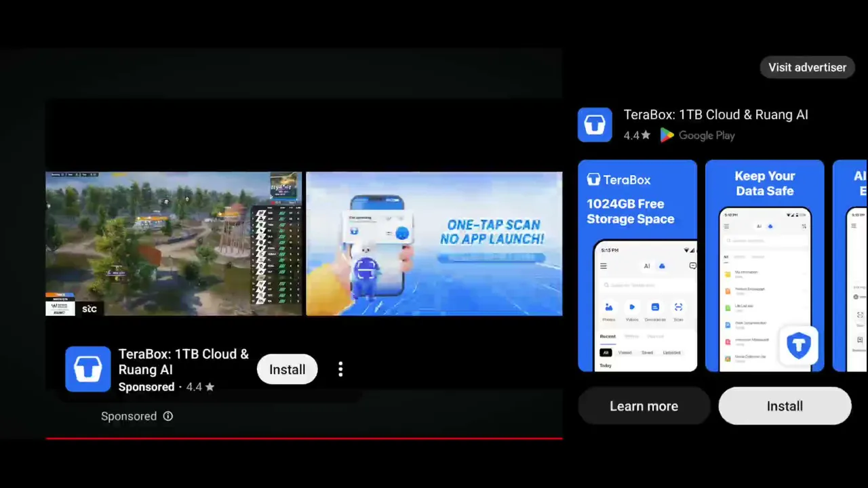The height and width of the screenshot is (488, 868).
Task: Tap 'TeraBox: 1TB Cloud & Ruang AI' beside the Google Play rating
Action: click(x=715, y=115)
